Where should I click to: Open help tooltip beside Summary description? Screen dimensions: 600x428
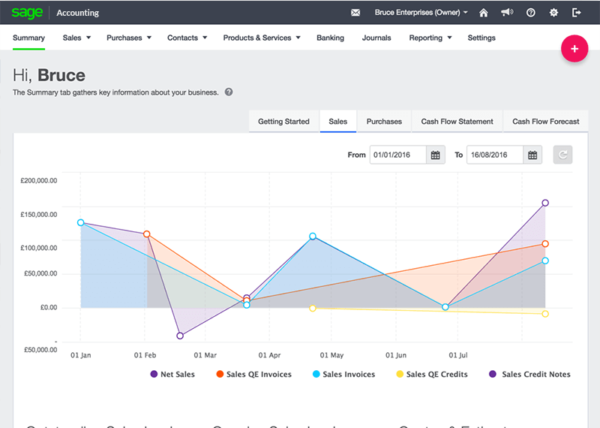(x=229, y=92)
